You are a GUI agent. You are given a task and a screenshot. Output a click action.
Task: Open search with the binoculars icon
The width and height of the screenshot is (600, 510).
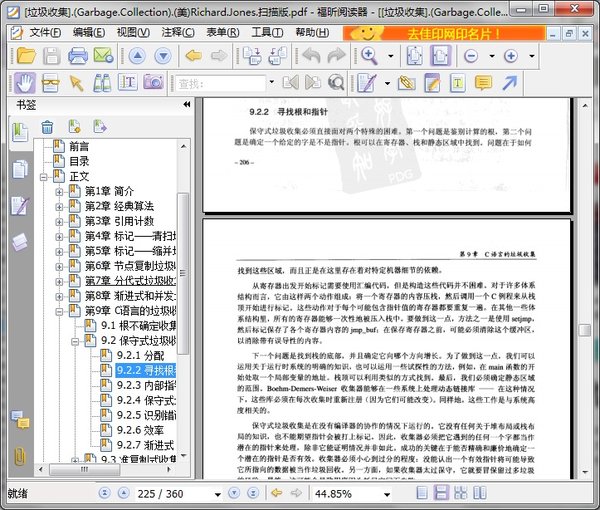[102, 83]
